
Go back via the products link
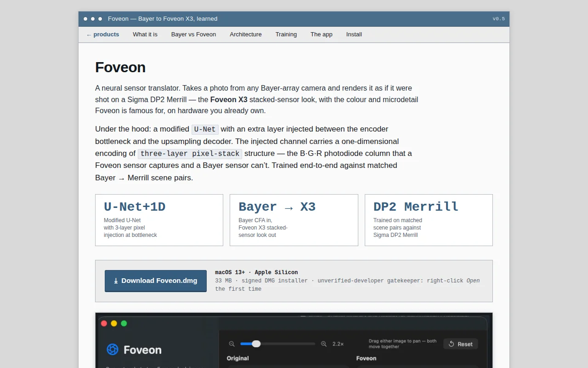pyautogui.click(x=102, y=34)
